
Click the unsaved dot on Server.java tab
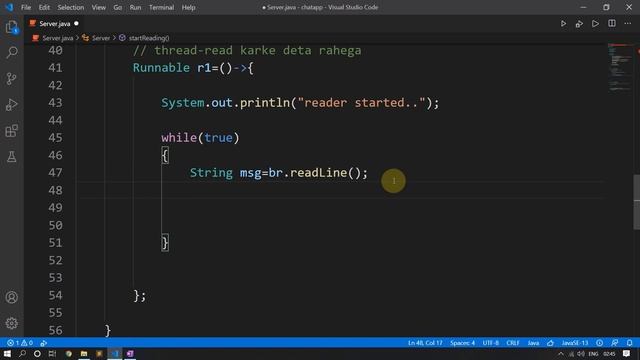[x=76, y=24]
